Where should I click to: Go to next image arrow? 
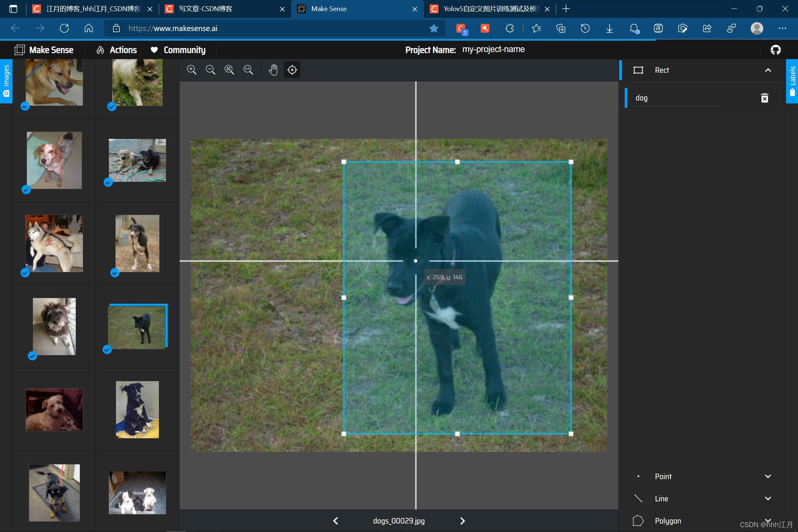(x=462, y=521)
